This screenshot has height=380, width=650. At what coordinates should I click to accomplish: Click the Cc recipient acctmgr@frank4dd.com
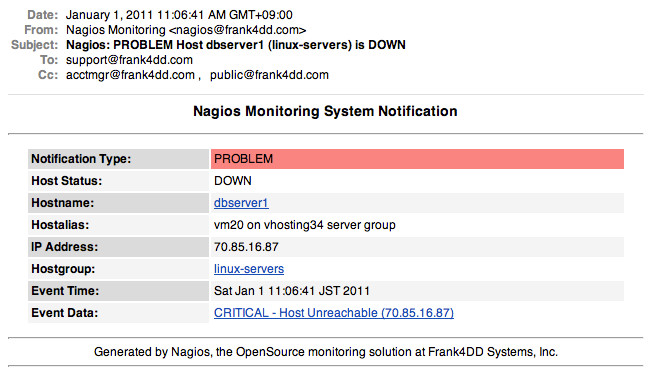pyautogui.click(x=130, y=75)
